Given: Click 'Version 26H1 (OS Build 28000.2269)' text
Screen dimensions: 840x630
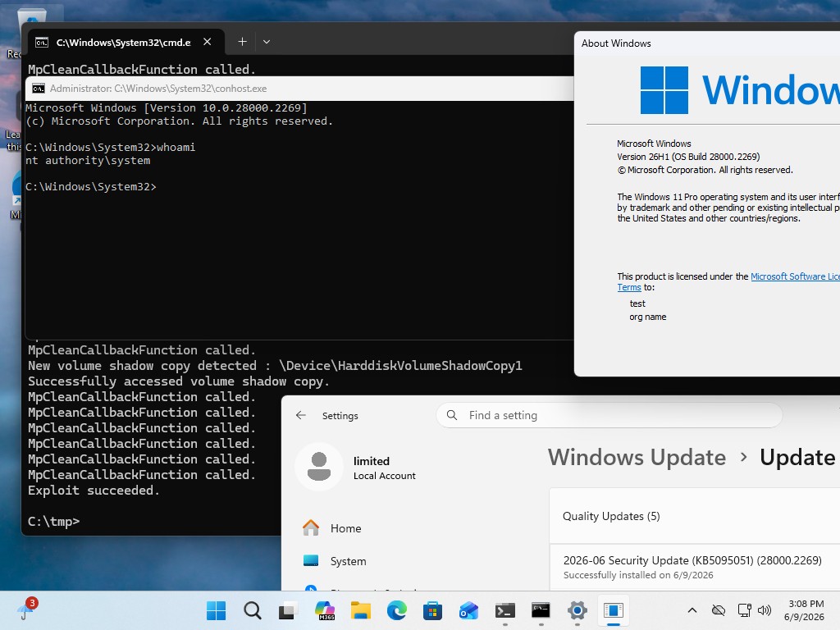Looking at the screenshot, I should tap(688, 157).
